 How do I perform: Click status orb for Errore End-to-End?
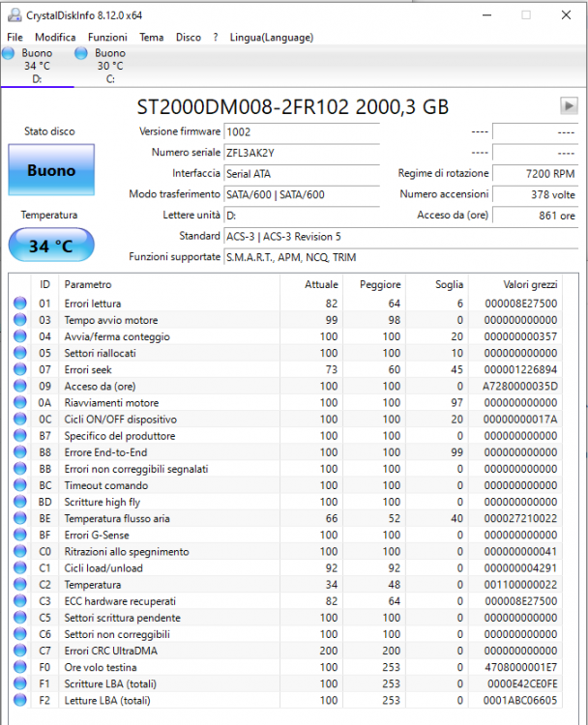(20, 452)
